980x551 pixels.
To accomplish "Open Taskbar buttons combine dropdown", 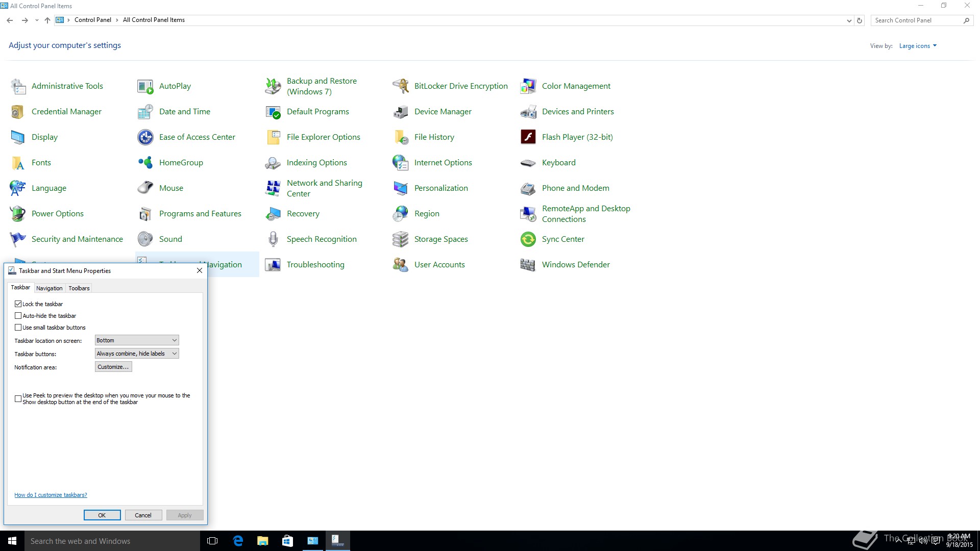I will click(x=137, y=354).
